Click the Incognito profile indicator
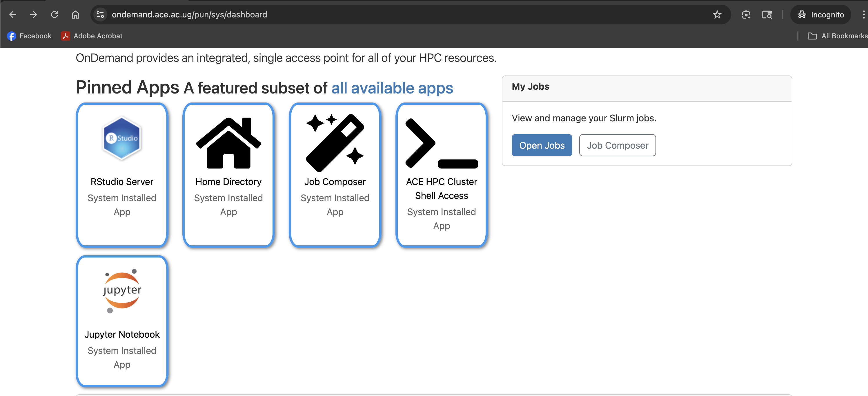The image size is (868, 396). 821,15
